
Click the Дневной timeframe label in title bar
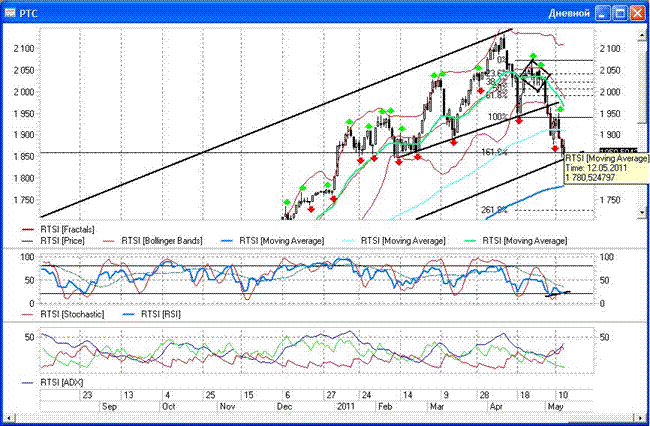point(569,14)
